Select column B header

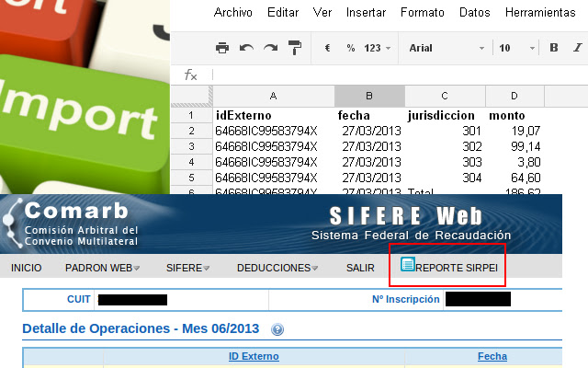[x=369, y=96]
